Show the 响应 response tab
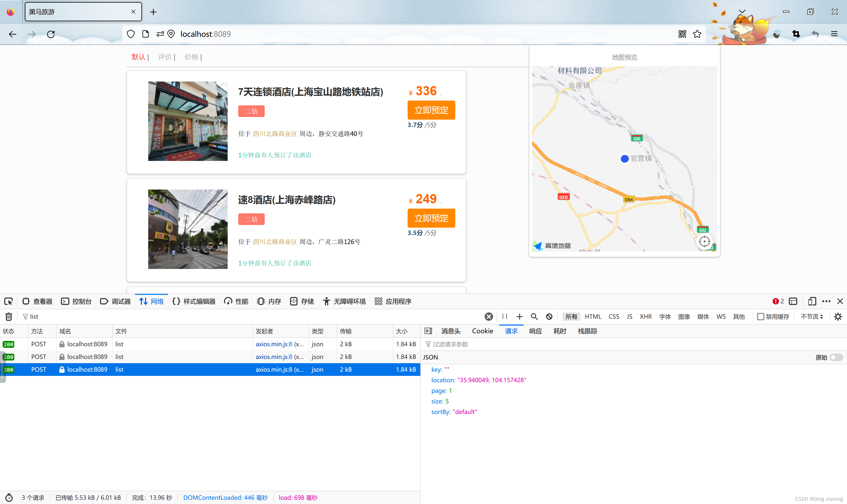The width and height of the screenshot is (847, 504). click(x=535, y=331)
